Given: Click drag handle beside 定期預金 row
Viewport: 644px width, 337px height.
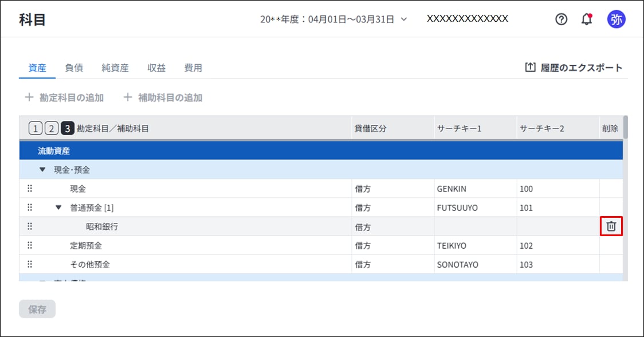Looking at the screenshot, I should click(x=30, y=245).
